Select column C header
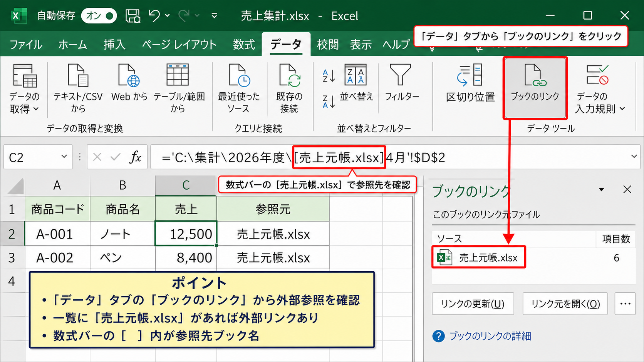This screenshot has height=362, width=644. pyautogui.click(x=186, y=186)
